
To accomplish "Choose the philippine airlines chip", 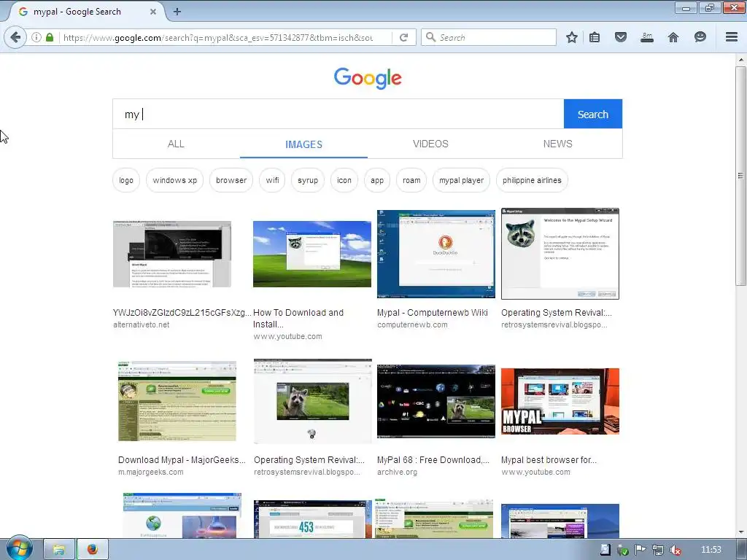I will tap(532, 180).
